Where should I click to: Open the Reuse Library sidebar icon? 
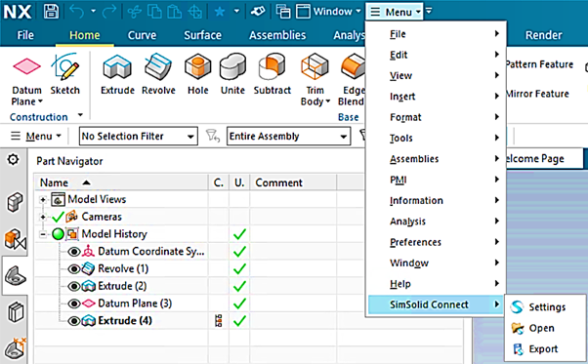tap(15, 312)
